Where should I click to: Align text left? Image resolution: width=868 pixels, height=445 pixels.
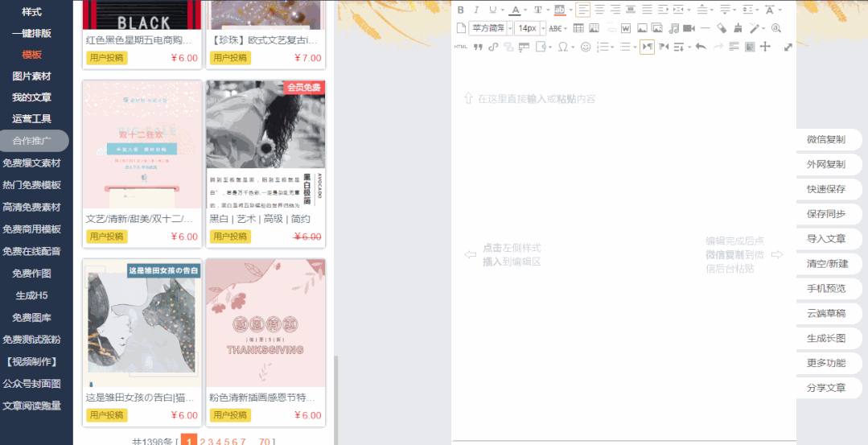click(x=583, y=10)
